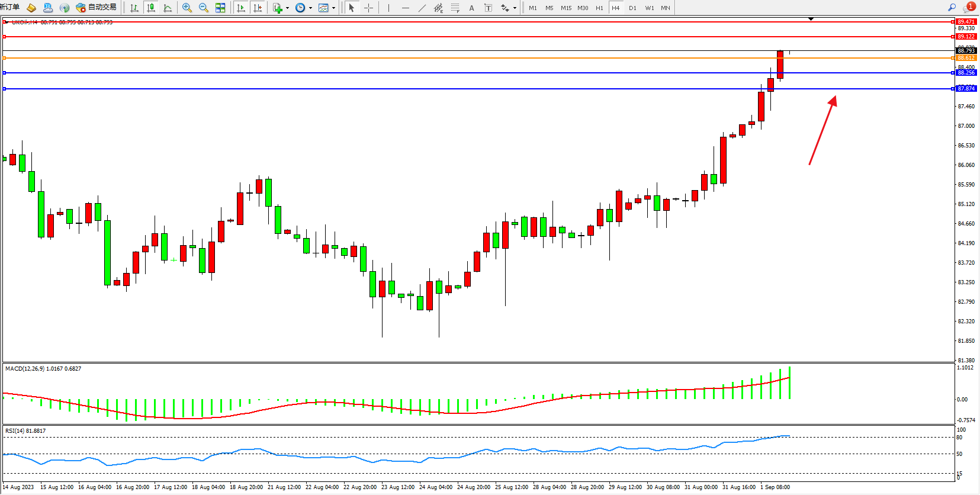980x495 pixels.
Task: Switch to the M15 timeframe
Action: click(566, 8)
